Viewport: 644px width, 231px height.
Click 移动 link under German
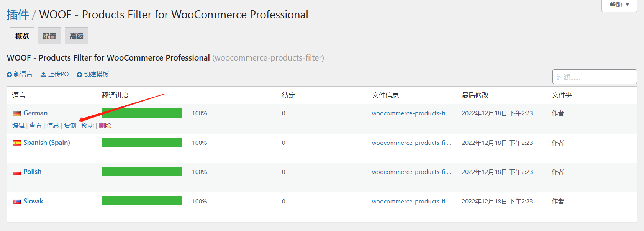pyautogui.click(x=87, y=125)
